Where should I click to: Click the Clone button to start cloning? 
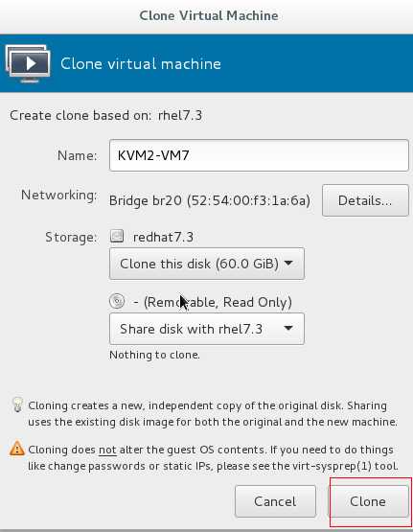point(368,501)
